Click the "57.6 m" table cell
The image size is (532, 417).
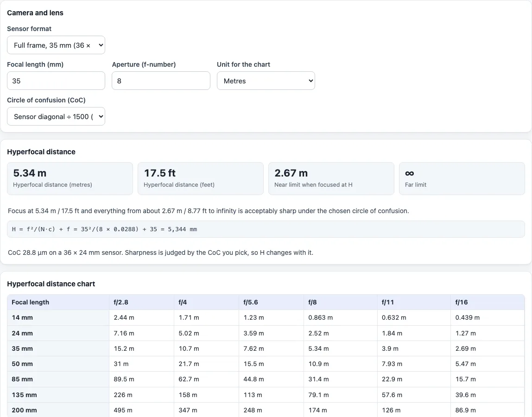pyautogui.click(x=414, y=395)
